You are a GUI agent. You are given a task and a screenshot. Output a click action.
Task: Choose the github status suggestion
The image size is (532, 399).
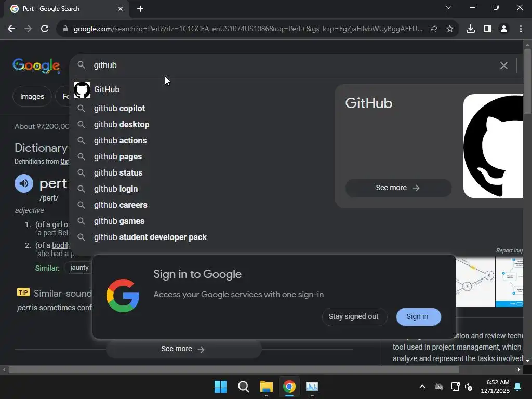202,172
